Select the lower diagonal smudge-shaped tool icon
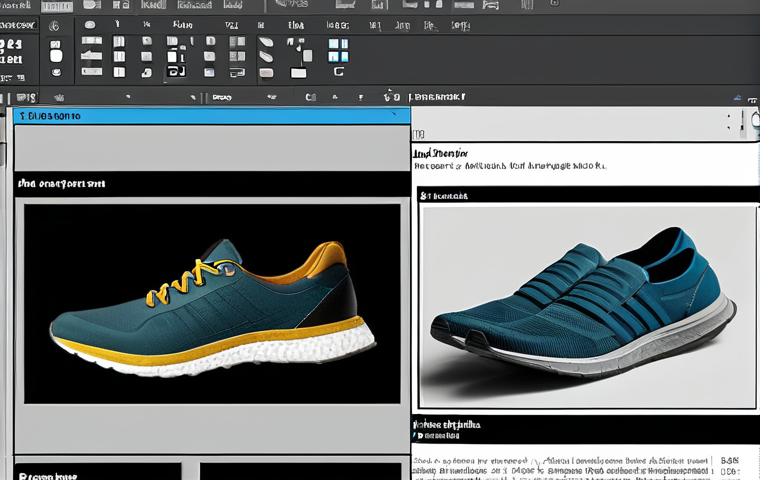 click(x=266, y=57)
